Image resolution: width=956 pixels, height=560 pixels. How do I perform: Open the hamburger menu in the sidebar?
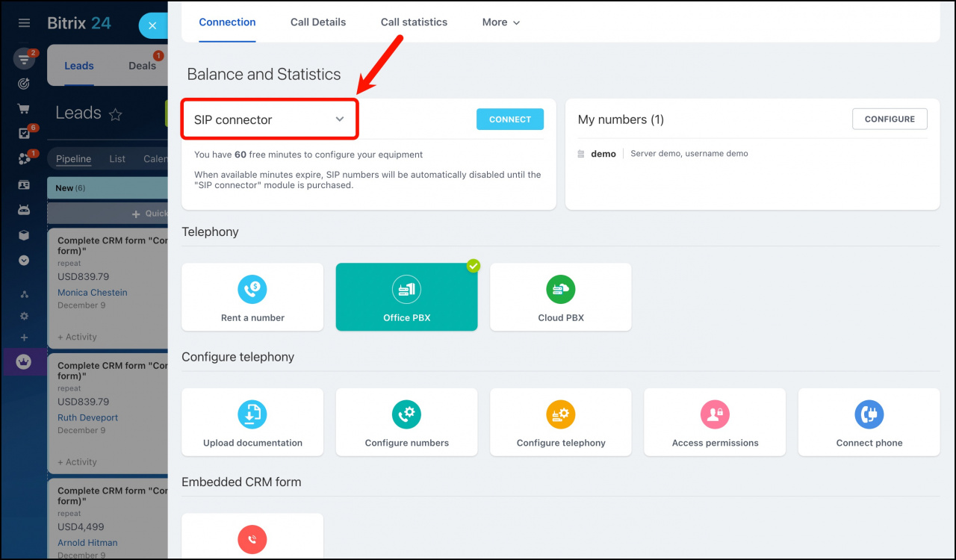coord(24,23)
